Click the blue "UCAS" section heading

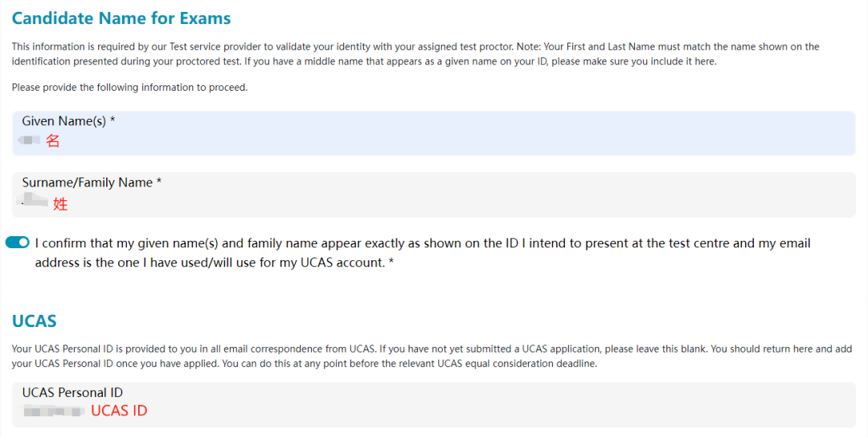pos(35,321)
